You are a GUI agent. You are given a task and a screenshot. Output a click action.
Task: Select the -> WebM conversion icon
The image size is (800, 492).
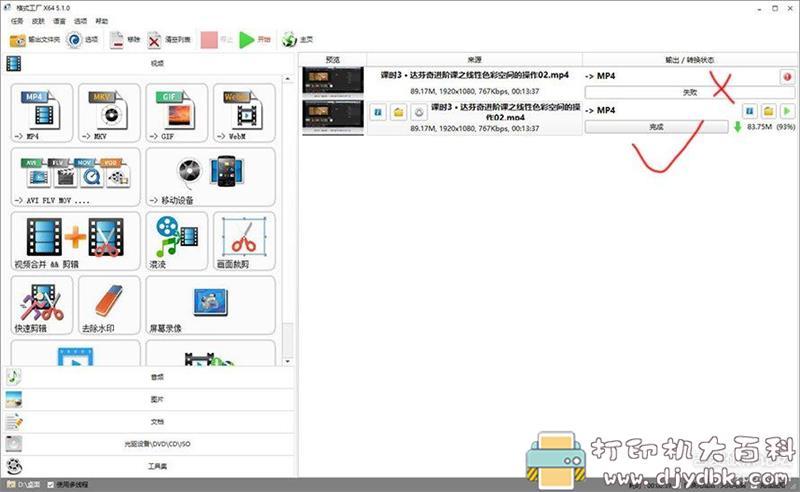click(x=244, y=113)
